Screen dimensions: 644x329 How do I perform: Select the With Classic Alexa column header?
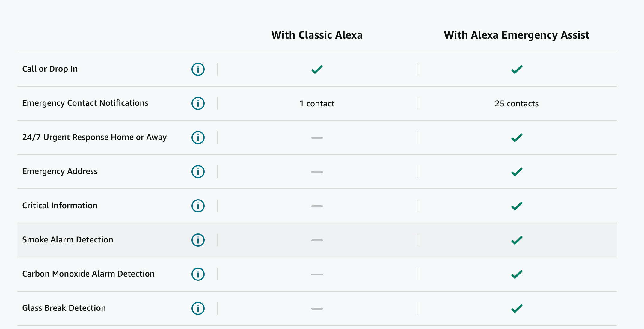tap(317, 35)
